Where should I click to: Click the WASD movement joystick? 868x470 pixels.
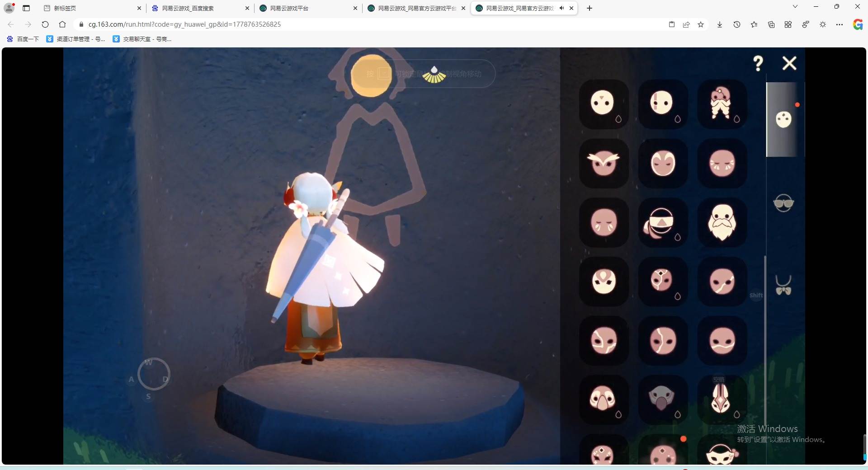point(154,374)
